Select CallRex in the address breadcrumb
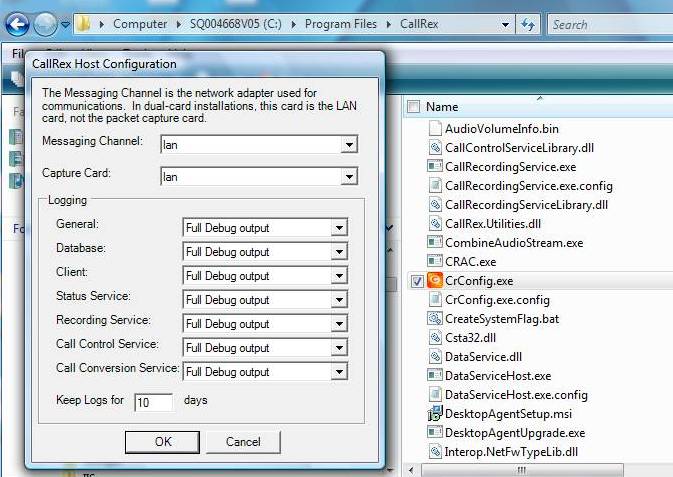The image size is (673, 477). [419, 24]
